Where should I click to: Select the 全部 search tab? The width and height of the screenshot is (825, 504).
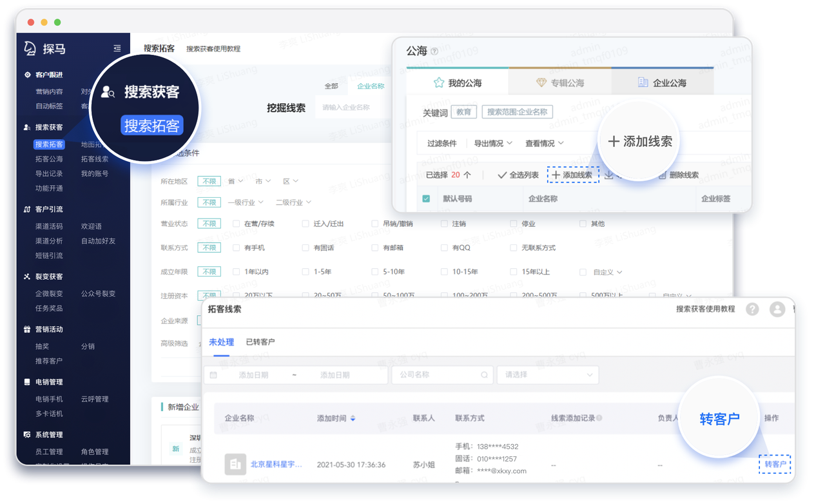tap(331, 86)
